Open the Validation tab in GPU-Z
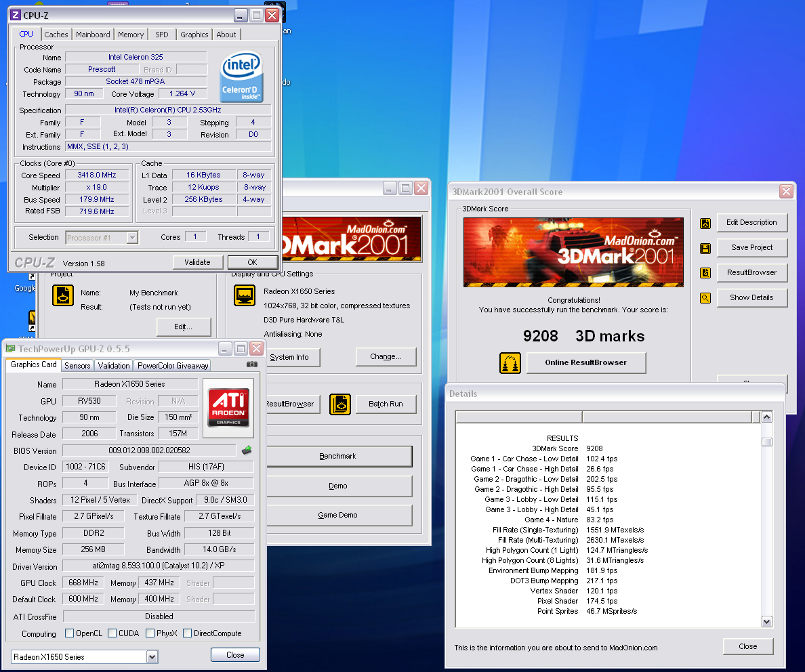The height and width of the screenshot is (672, 805). (x=113, y=366)
